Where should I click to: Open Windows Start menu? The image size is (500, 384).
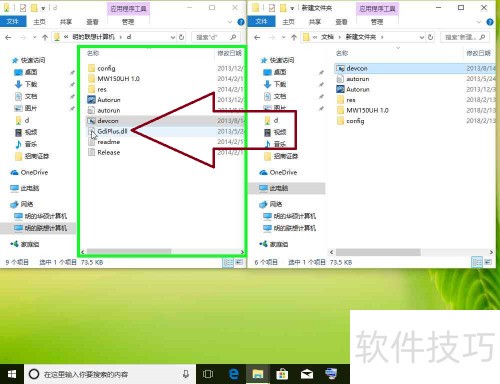tap(12, 374)
